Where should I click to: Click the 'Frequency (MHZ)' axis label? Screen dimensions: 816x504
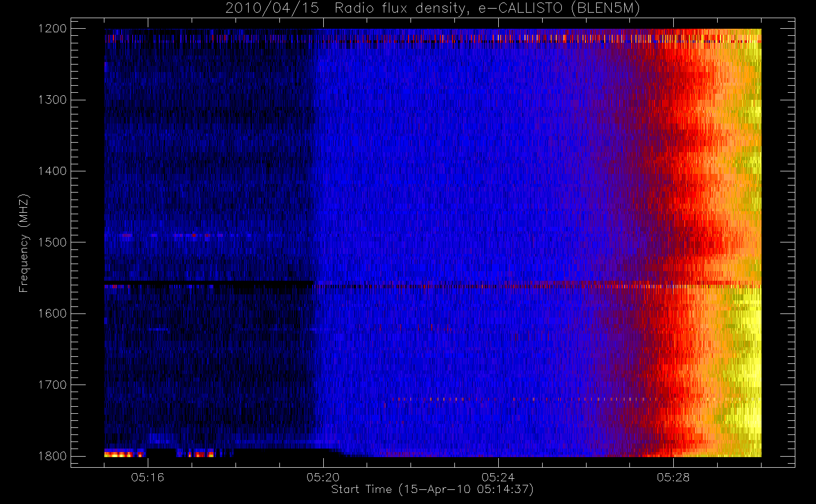[x=23, y=243]
